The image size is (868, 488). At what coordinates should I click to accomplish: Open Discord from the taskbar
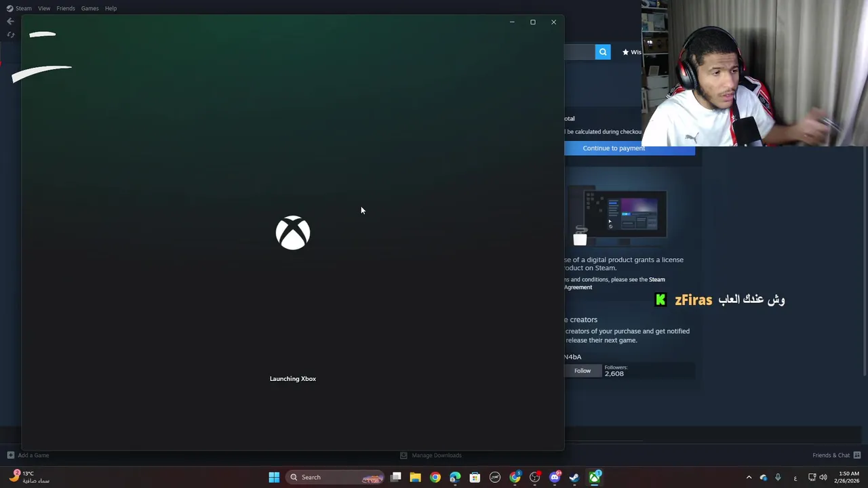[555, 477]
